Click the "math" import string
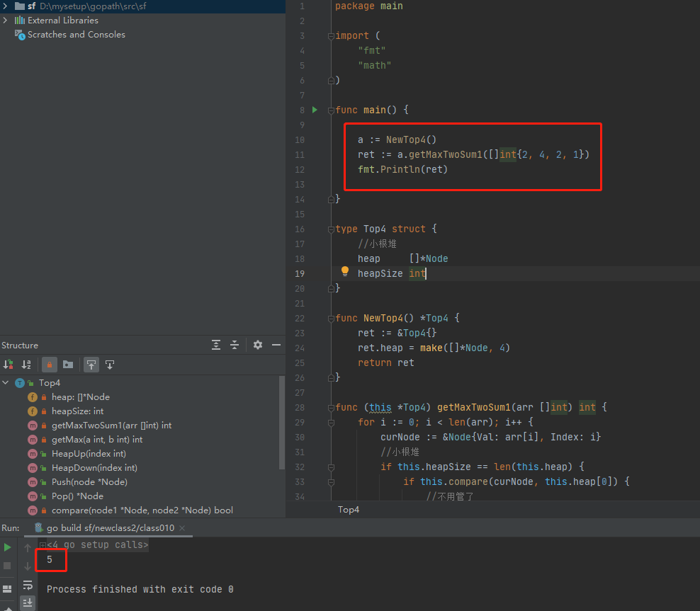The image size is (700, 611). click(375, 66)
